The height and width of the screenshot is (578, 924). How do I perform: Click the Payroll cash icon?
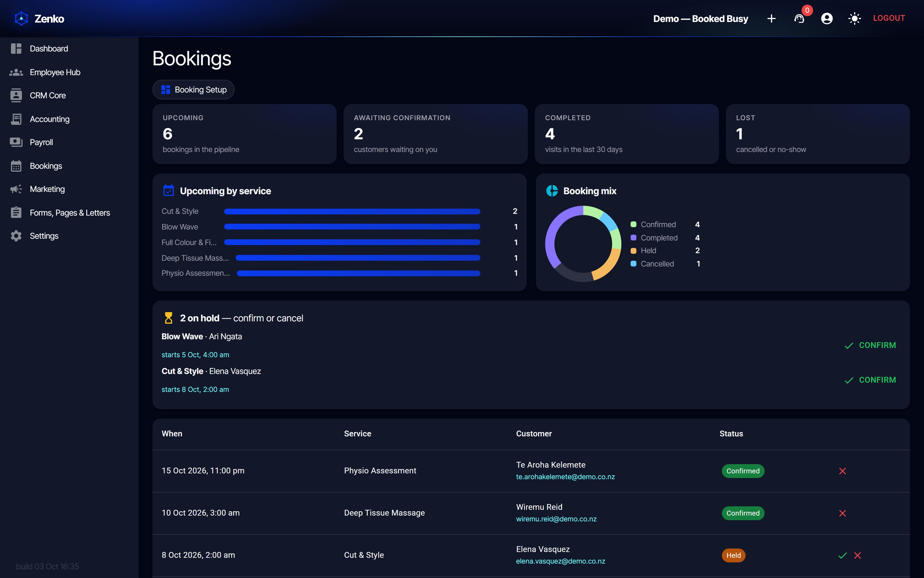pyautogui.click(x=16, y=142)
